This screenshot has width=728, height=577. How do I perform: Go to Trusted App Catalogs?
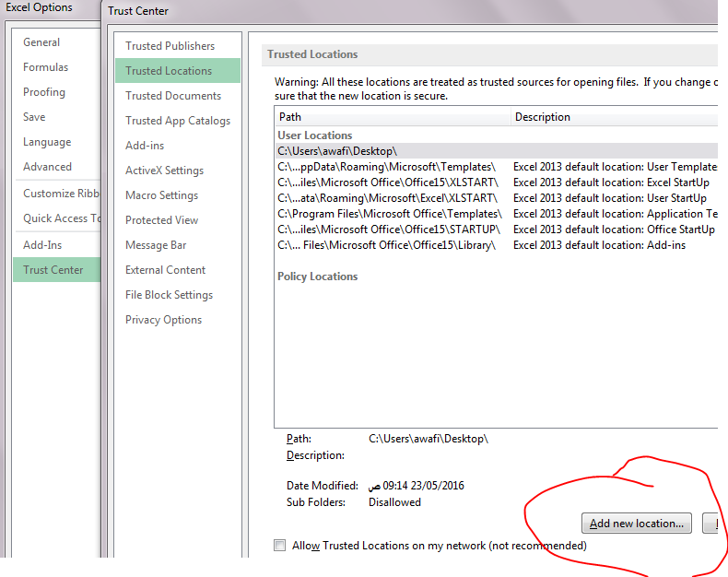coord(178,121)
